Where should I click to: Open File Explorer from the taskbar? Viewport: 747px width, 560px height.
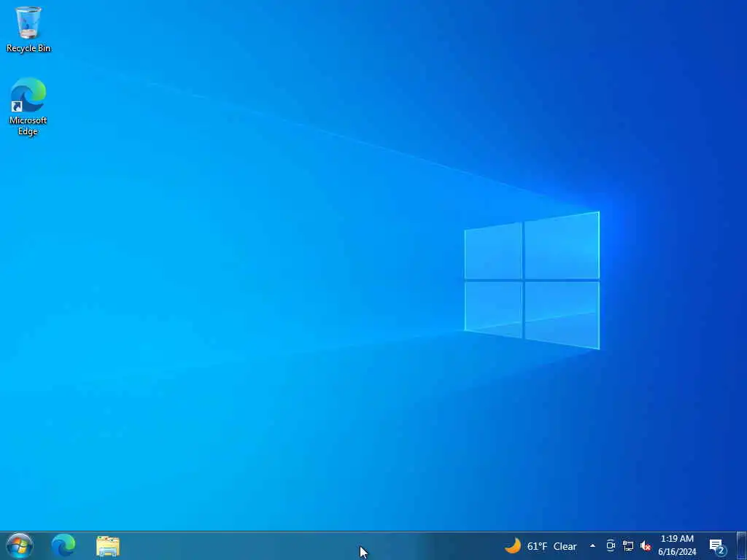tap(108, 546)
